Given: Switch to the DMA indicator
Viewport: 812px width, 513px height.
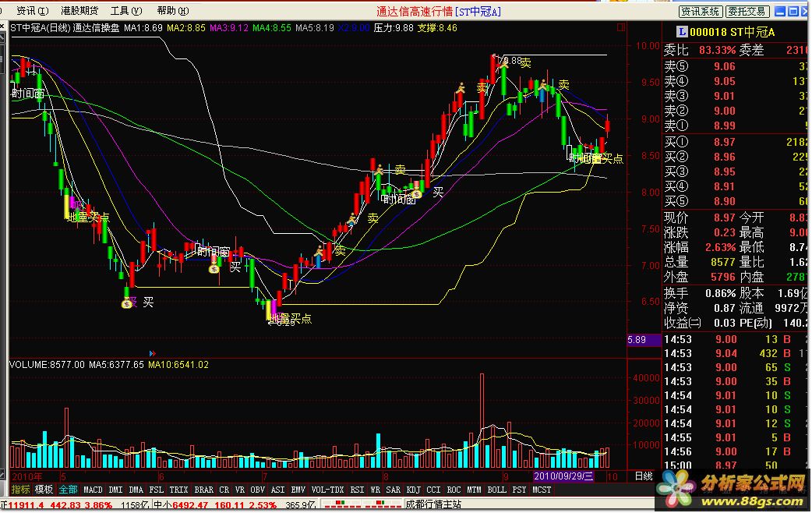Looking at the screenshot, I should pyautogui.click(x=136, y=490).
